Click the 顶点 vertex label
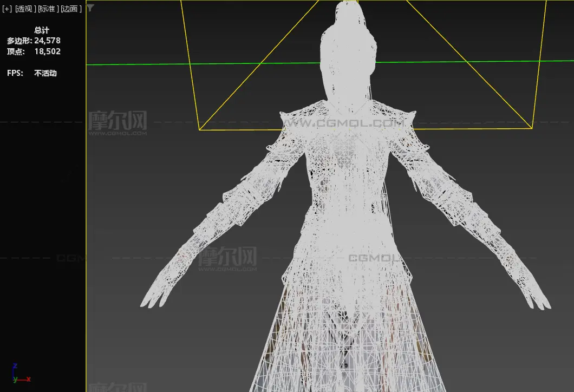The height and width of the screenshot is (392, 574). click(x=16, y=51)
